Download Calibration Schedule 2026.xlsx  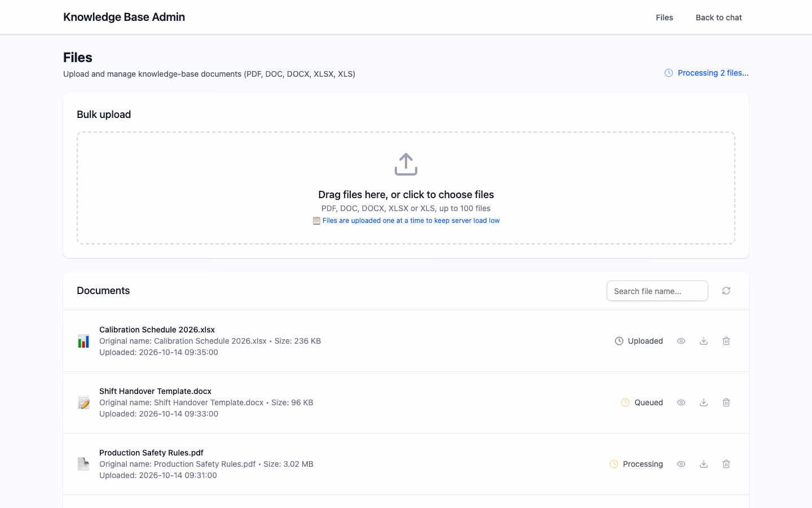pyautogui.click(x=704, y=341)
